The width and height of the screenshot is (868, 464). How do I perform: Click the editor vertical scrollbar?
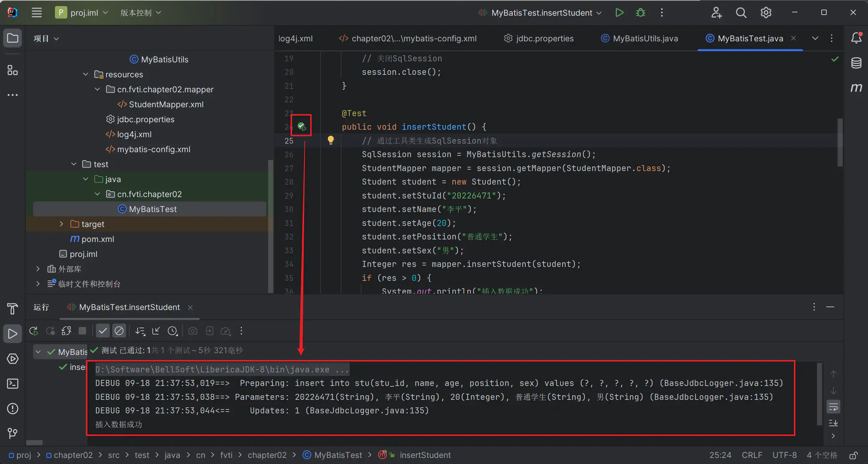(840, 143)
